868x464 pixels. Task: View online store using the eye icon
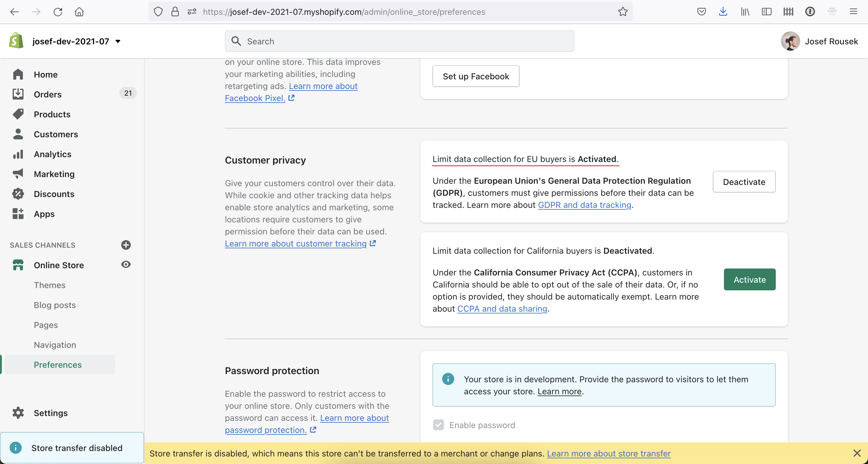126,265
